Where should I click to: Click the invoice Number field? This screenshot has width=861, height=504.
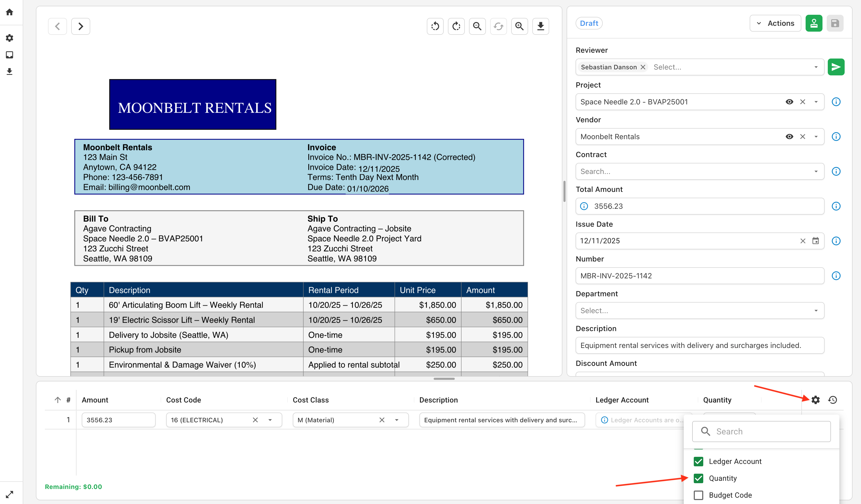(x=700, y=275)
